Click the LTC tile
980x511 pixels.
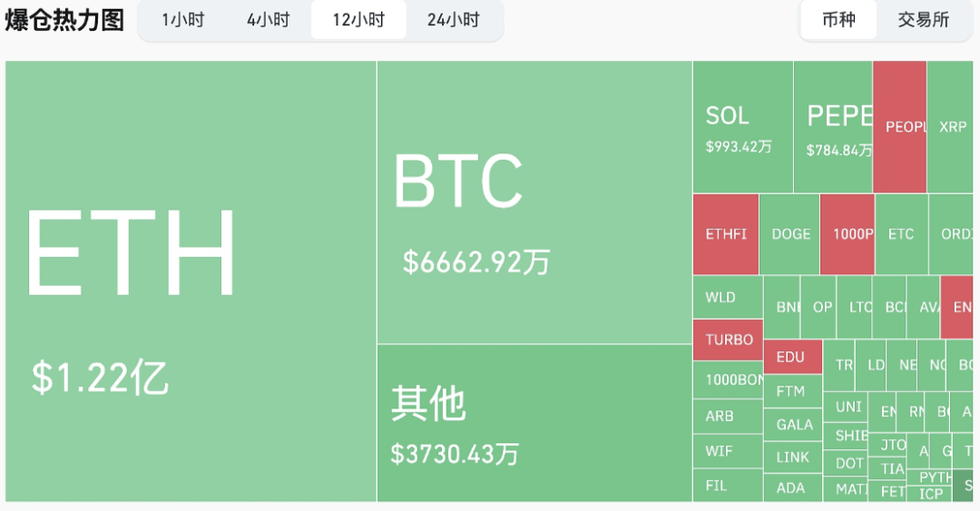855,307
